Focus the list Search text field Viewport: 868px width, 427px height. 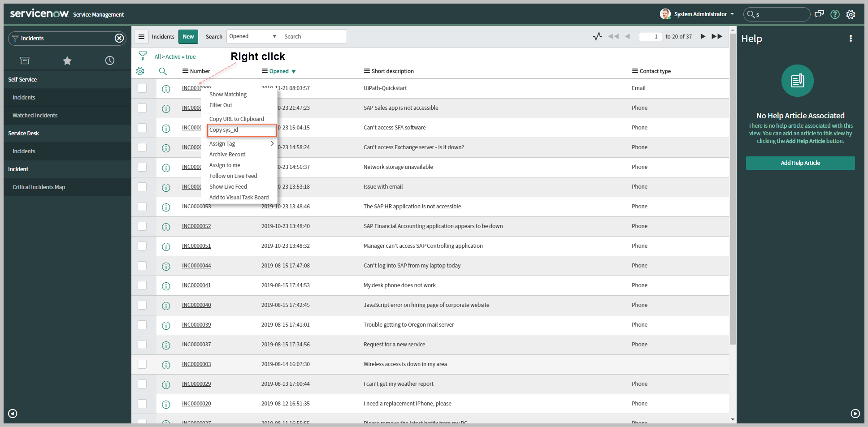313,36
